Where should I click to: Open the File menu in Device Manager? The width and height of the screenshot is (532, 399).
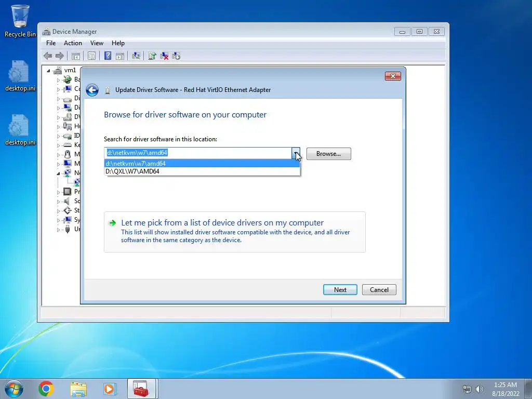[51, 43]
